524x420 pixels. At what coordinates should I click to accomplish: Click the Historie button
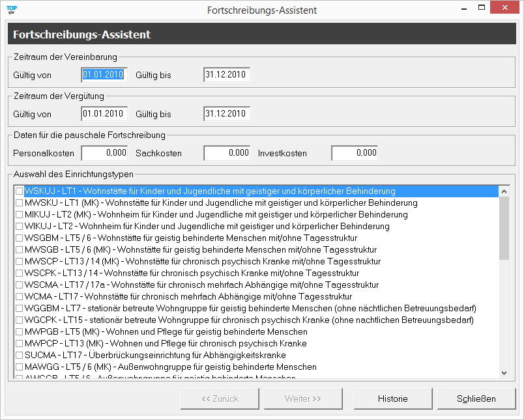[392, 399]
